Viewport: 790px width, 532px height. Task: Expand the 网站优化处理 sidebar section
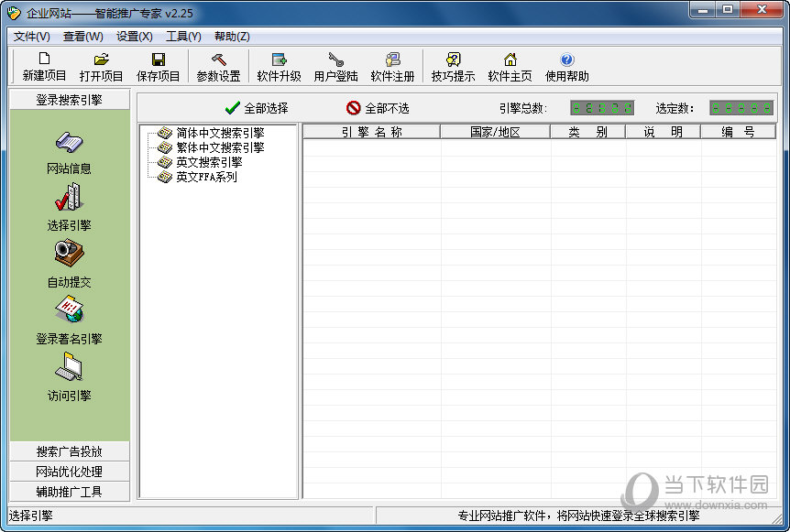coord(69,472)
